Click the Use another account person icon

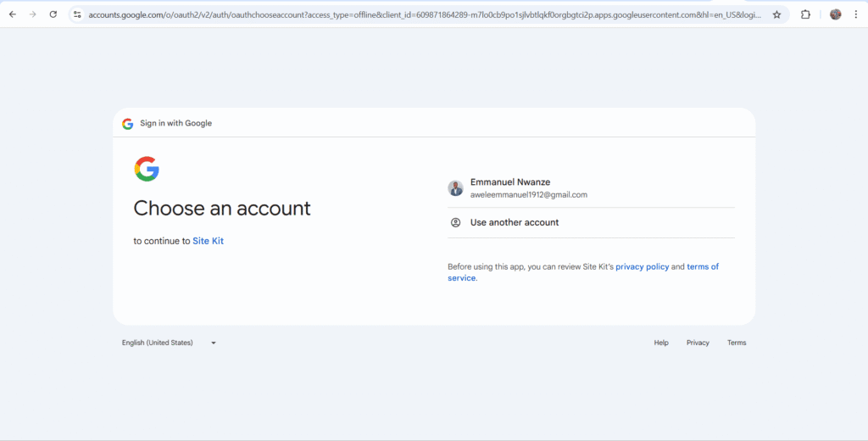pyautogui.click(x=455, y=223)
